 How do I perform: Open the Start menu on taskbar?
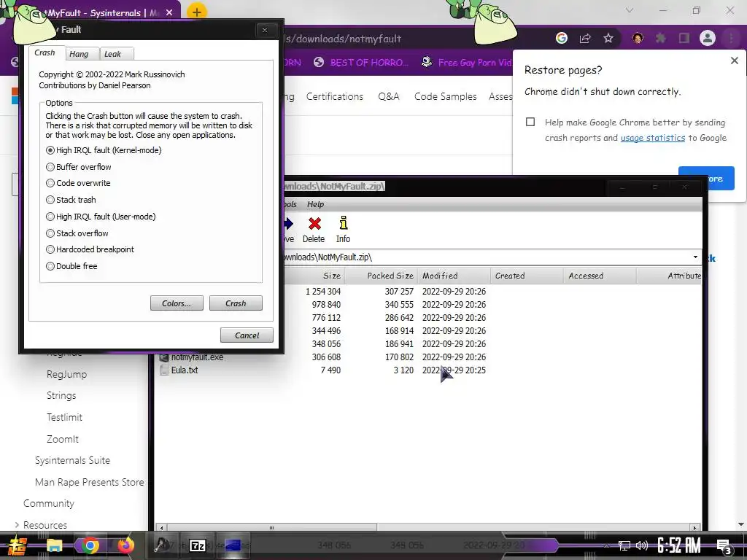tap(17, 545)
